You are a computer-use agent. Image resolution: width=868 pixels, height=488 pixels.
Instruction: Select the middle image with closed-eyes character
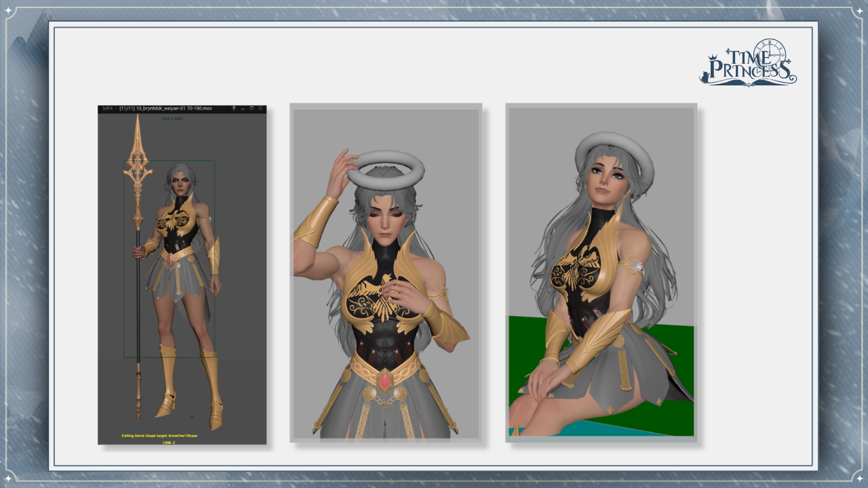pyautogui.click(x=386, y=272)
